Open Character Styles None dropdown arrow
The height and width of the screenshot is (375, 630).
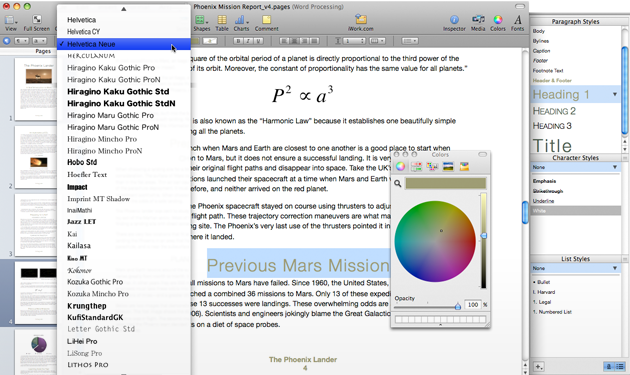[615, 167]
